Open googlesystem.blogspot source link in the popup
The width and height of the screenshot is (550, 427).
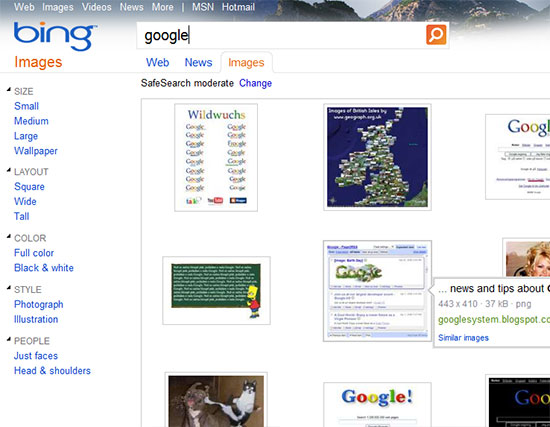[x=494, y=320]
